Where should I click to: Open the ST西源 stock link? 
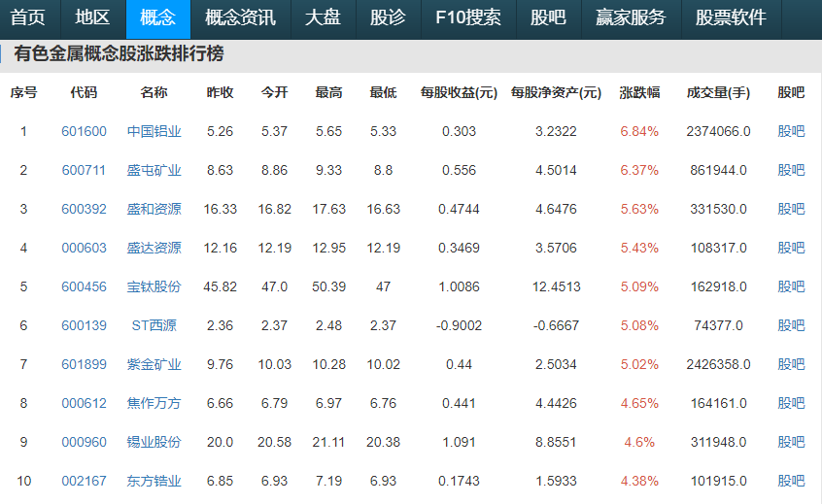[154, 325]
